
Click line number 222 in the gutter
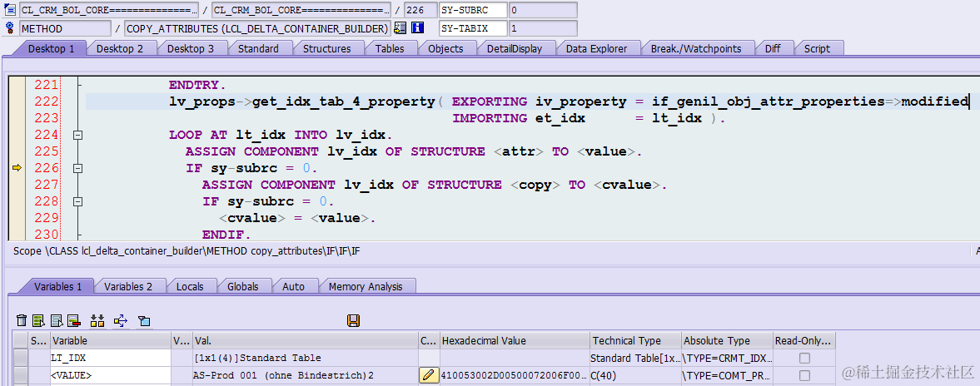tap(47, 101)
